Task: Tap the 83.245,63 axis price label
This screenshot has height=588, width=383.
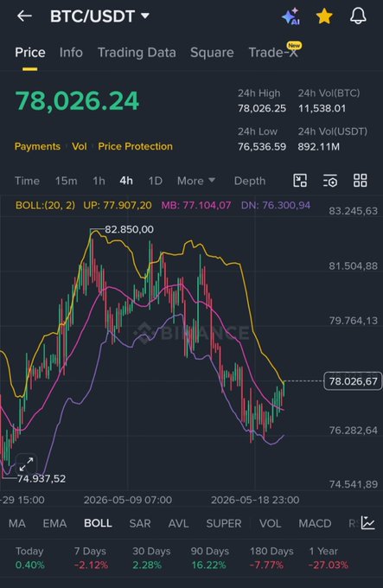Action: tap(353, 211)
